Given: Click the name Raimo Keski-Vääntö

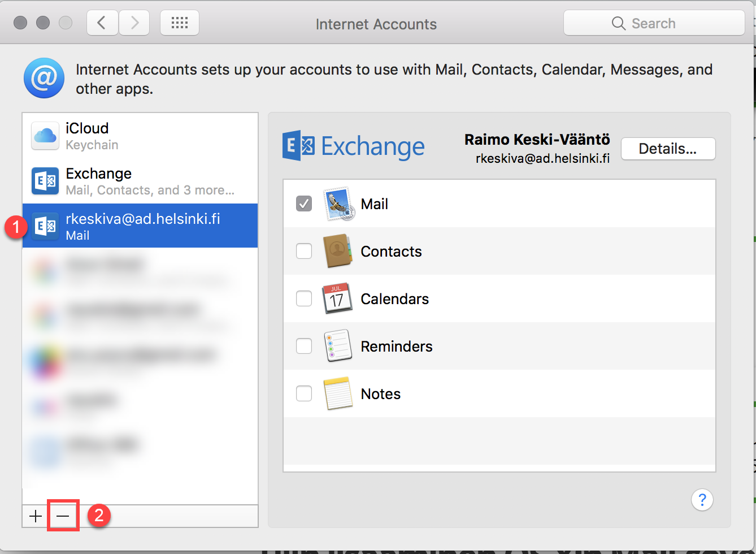Looking at the screenshot, I should [537, 140].
